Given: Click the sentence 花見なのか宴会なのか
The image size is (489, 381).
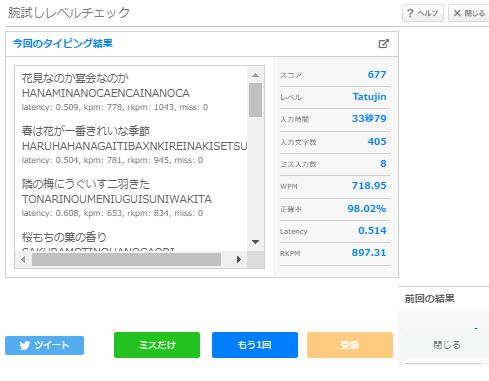Looking at the screenshot, I should point(75,78).
